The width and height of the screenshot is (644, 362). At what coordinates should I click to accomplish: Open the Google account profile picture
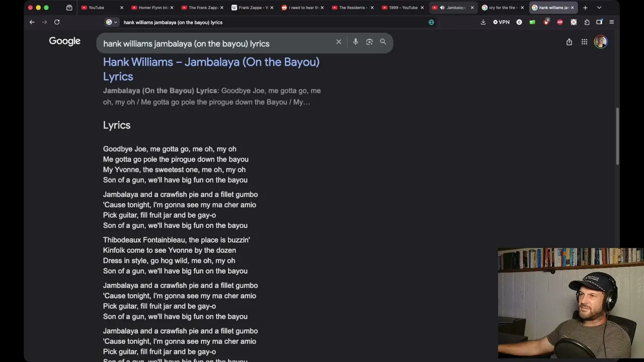click(x=601, y=42)
